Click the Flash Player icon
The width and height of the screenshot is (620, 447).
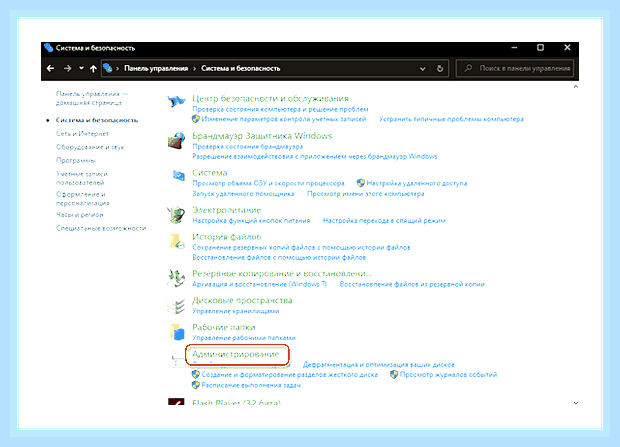click(176, 402)
